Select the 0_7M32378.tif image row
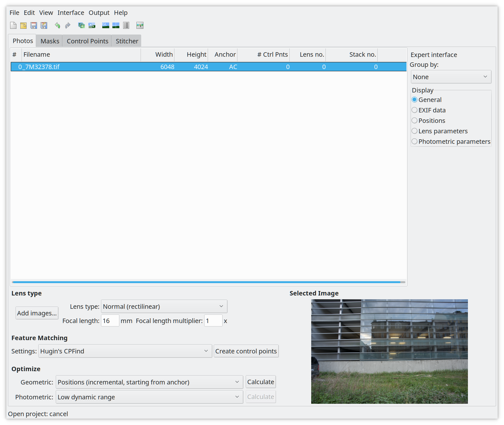The height and width of the screenshot is (425, 504). (208, 67)
